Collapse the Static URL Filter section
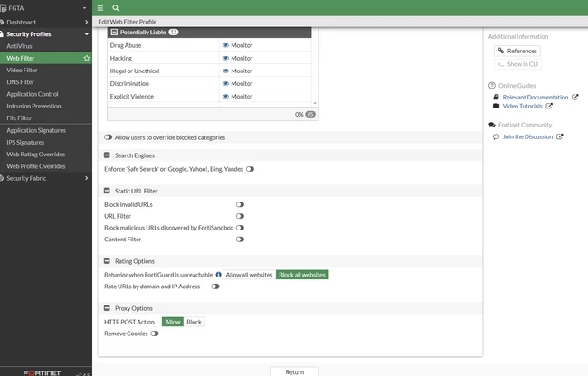This screenshot has height=376, width=588. [107, 191]
